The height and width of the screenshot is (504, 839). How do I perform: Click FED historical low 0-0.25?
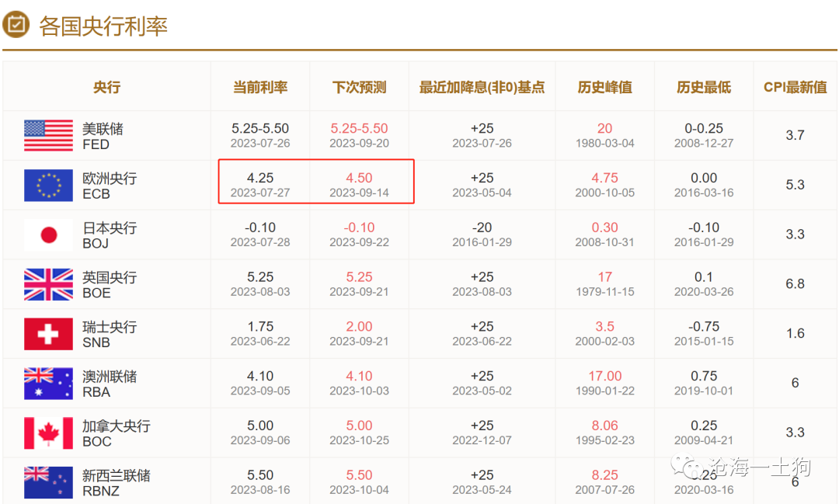[704, 128]
